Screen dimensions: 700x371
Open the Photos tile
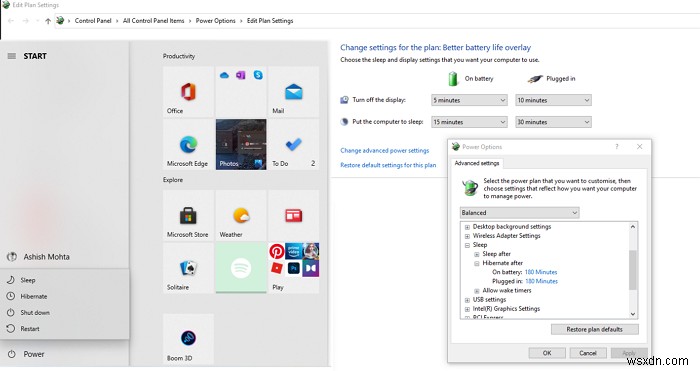click(x=241, y=144)
